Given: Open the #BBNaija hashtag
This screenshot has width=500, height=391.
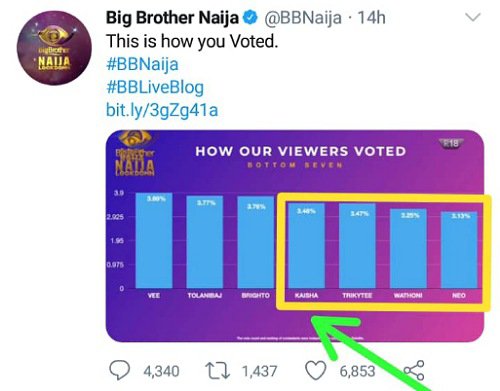Looking at the screenshot, I should coord(142,64).
